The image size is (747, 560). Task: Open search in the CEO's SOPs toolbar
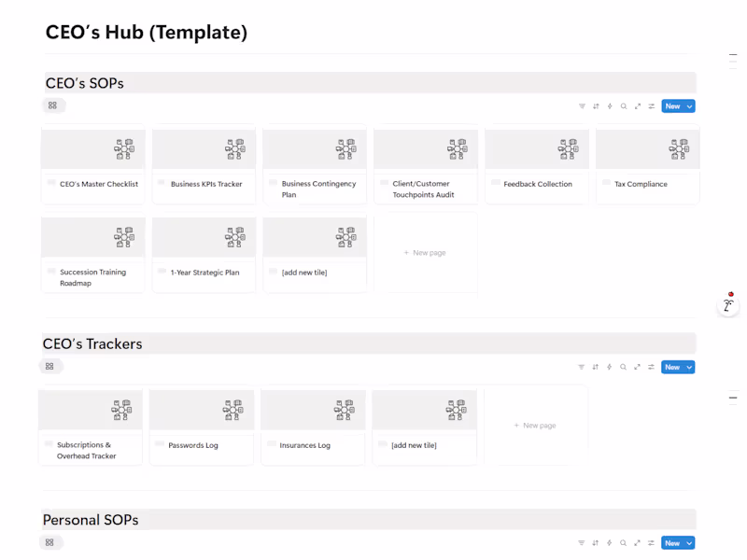[624, 105]
